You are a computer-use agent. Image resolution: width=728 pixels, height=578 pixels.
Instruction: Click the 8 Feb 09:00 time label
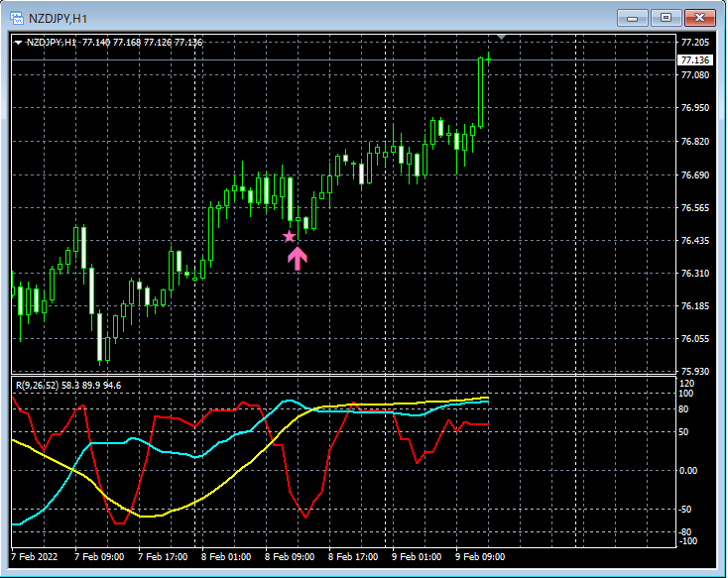coord(290,556)
